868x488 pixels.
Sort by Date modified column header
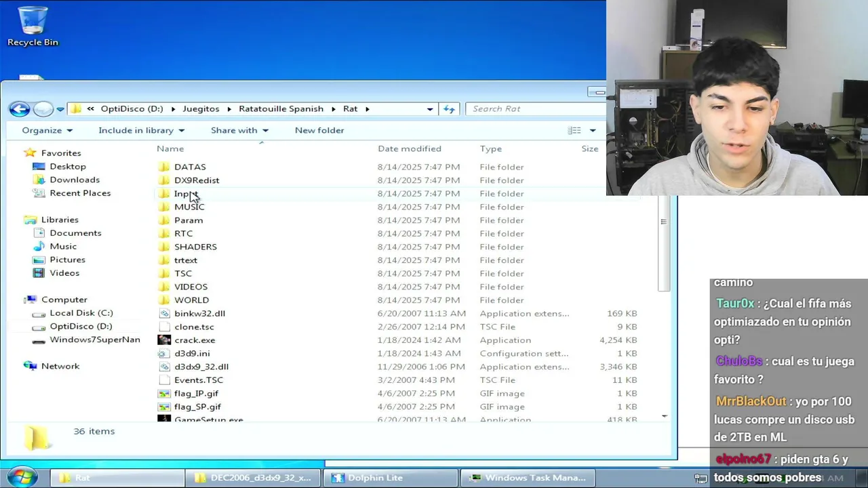click(410, 148)
